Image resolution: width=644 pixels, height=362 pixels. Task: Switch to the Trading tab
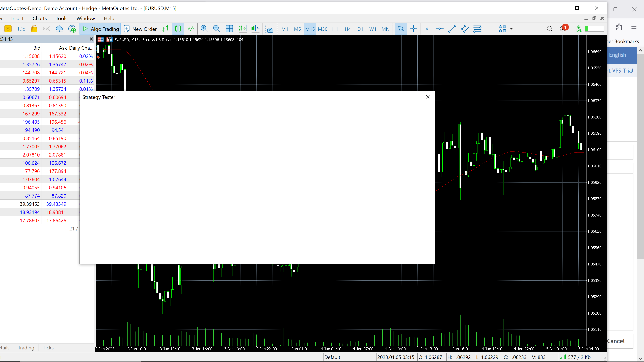coord(26,348)
